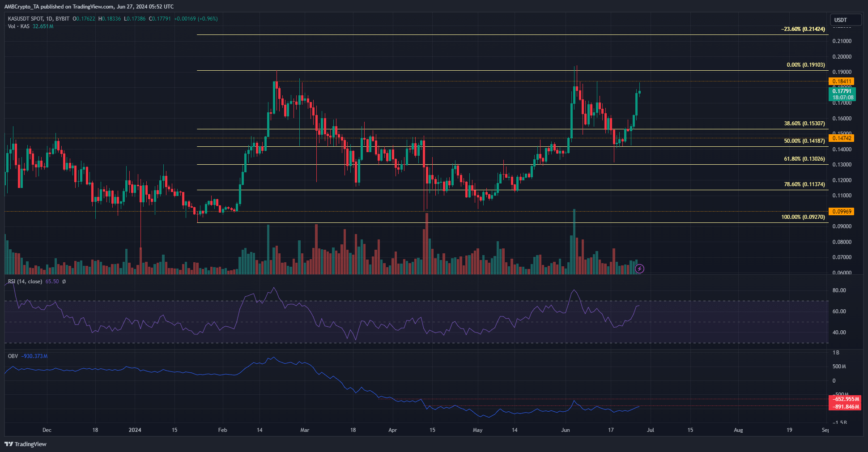
Task: Click the 80.00 RSI axis level
Action: [x=839, y=290]
